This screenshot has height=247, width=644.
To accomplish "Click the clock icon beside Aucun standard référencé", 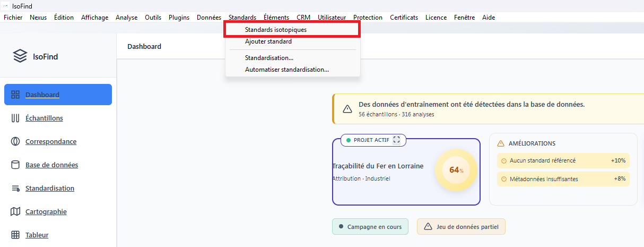I will pos(504,160).
